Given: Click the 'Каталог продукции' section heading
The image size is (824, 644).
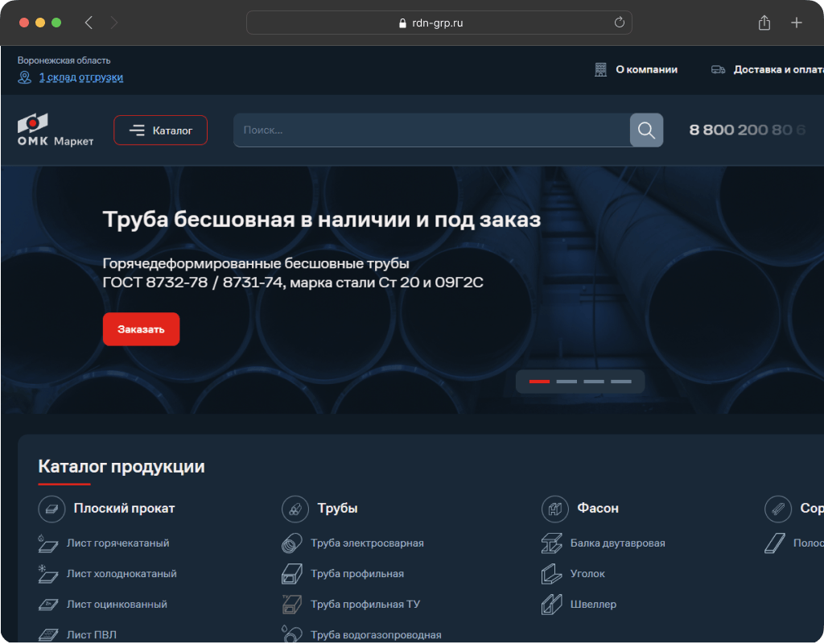Looking at the screenshot, I should pyautogui.click(x=122, y=466).
